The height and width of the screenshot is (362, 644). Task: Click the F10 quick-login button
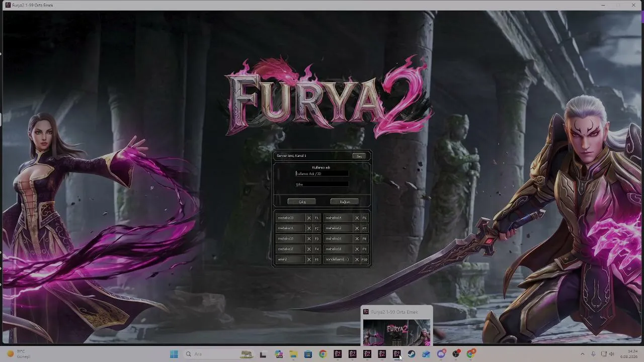pos(364,259)
